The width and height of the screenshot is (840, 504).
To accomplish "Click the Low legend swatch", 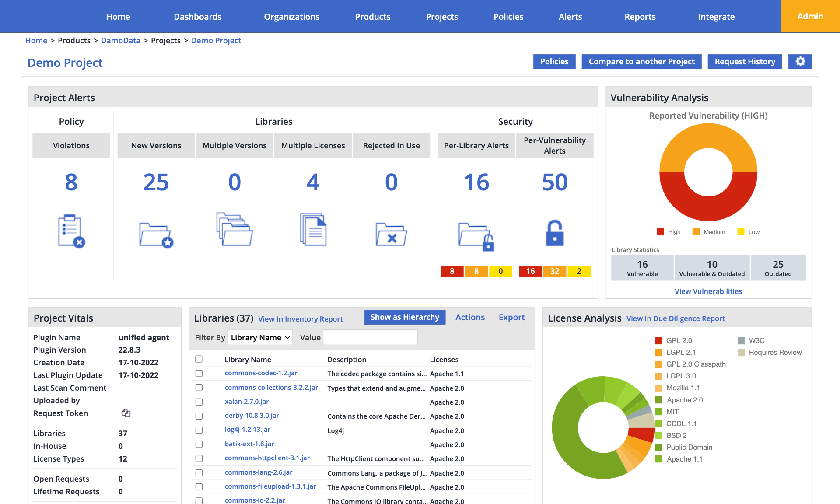I will click(741, 232).
